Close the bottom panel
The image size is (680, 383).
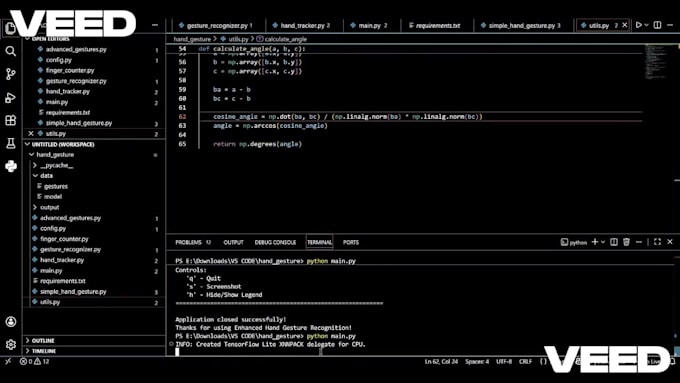point(670,242)
